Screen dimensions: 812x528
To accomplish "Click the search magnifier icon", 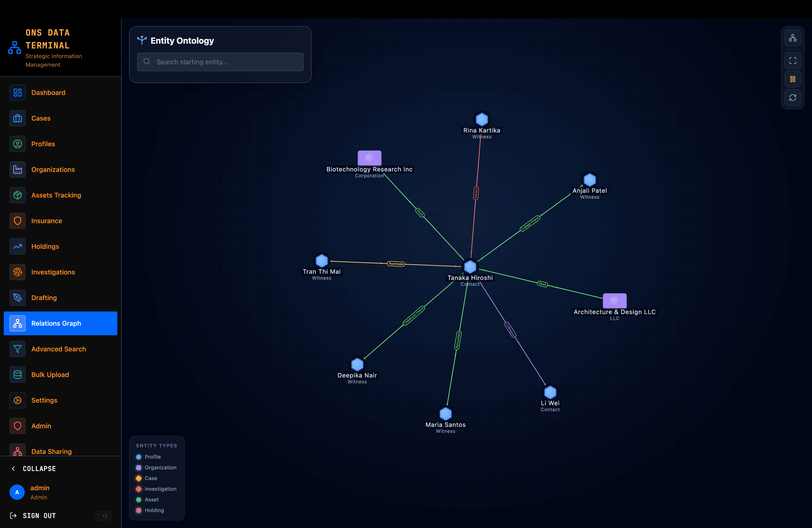I will (147, 61).
